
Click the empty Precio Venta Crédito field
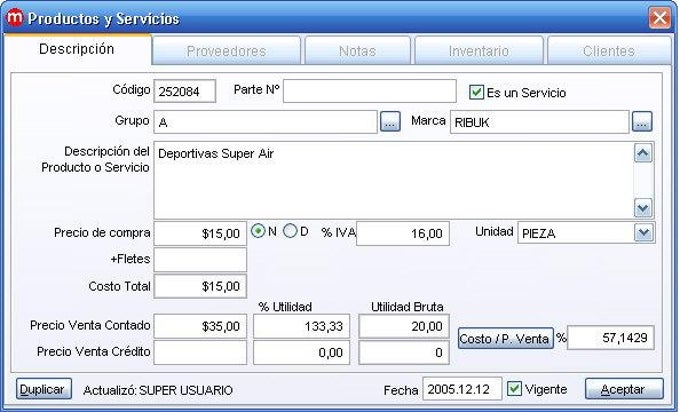[x=200, y=352]
